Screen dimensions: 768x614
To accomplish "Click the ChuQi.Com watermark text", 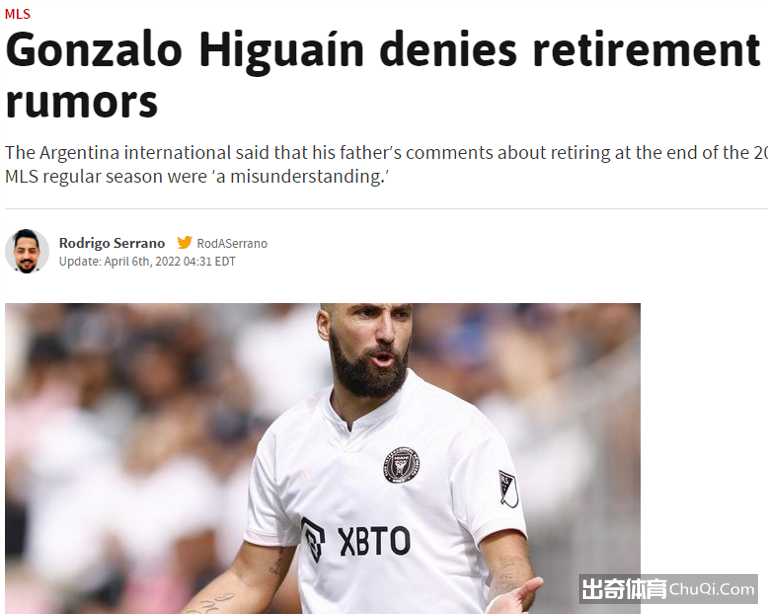I will tap(712, 589).
